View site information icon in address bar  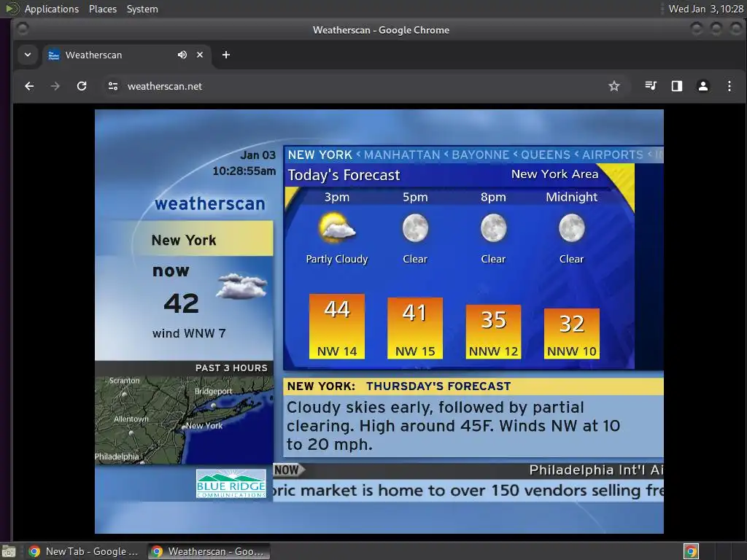coord(113,86)
